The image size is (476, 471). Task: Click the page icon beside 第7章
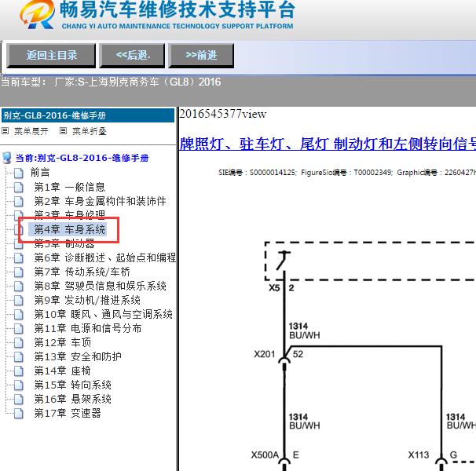pos(19,272)
